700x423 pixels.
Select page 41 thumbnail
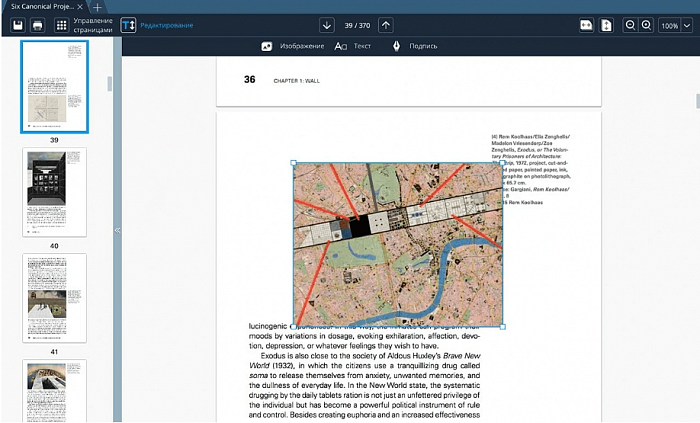tap(54, 298)
